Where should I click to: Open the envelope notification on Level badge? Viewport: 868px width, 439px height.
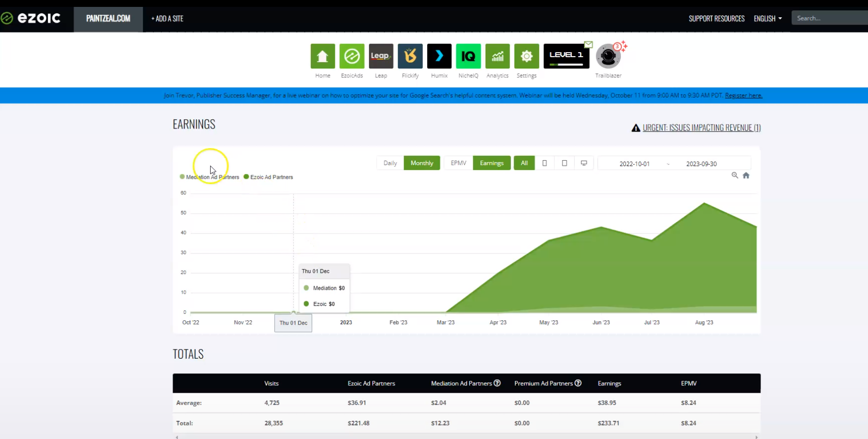(x=588, y=44)
